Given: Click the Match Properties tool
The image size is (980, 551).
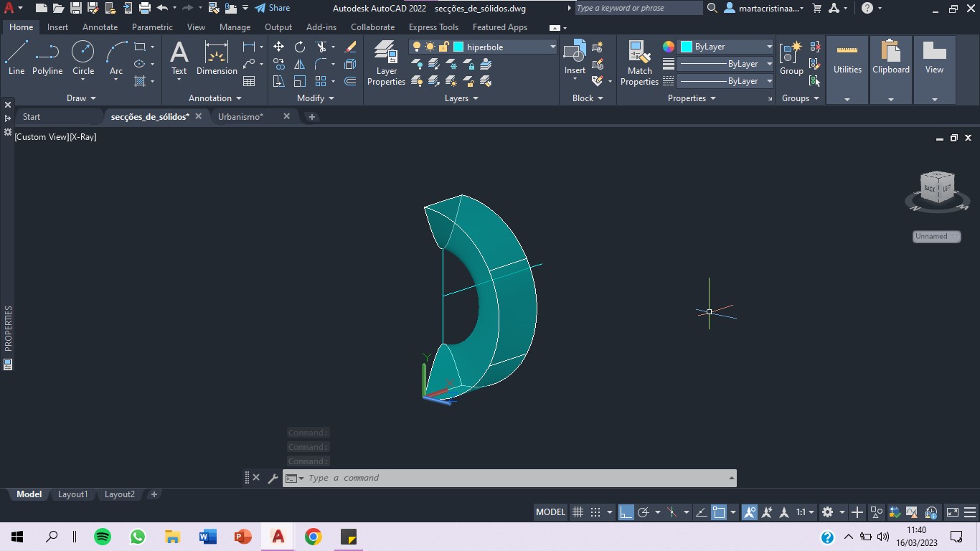Looking at the screenshot, I should [x=639, y=63].
